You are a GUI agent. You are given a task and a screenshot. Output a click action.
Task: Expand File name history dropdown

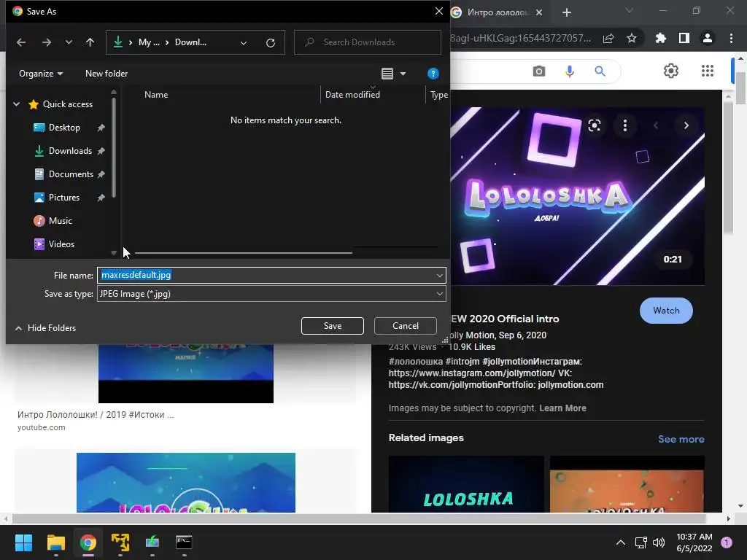tap(439, 275)
